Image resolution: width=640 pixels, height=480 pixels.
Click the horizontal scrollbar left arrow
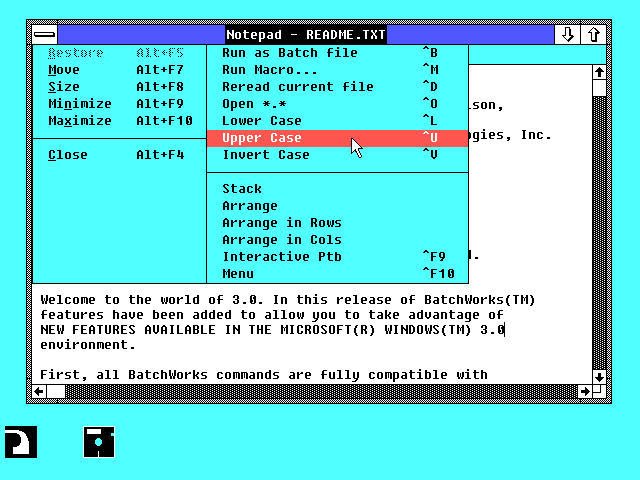click(39, 392)
